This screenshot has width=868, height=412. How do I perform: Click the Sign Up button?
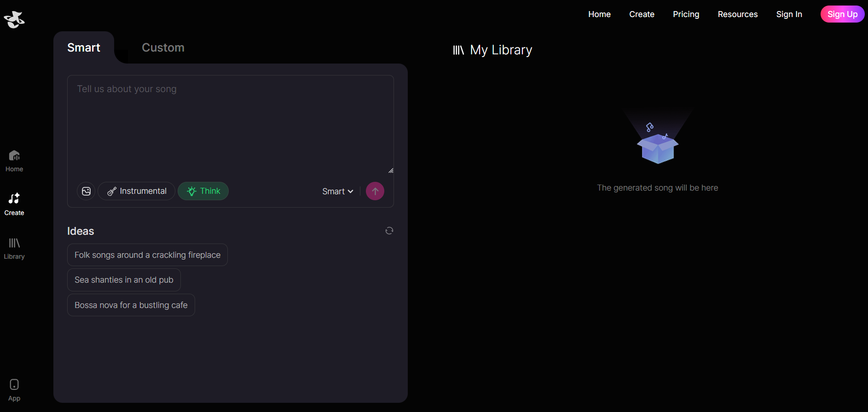coord(842,14)
